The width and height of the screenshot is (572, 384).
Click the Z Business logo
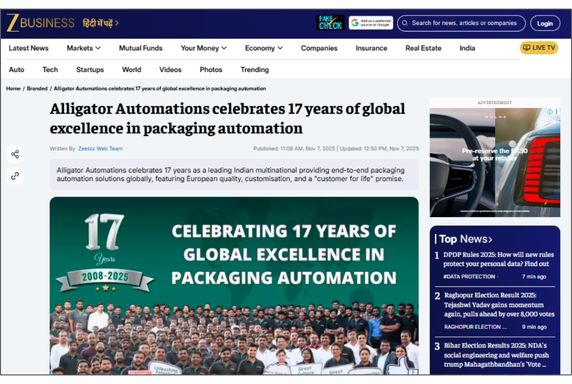point(40,23)
